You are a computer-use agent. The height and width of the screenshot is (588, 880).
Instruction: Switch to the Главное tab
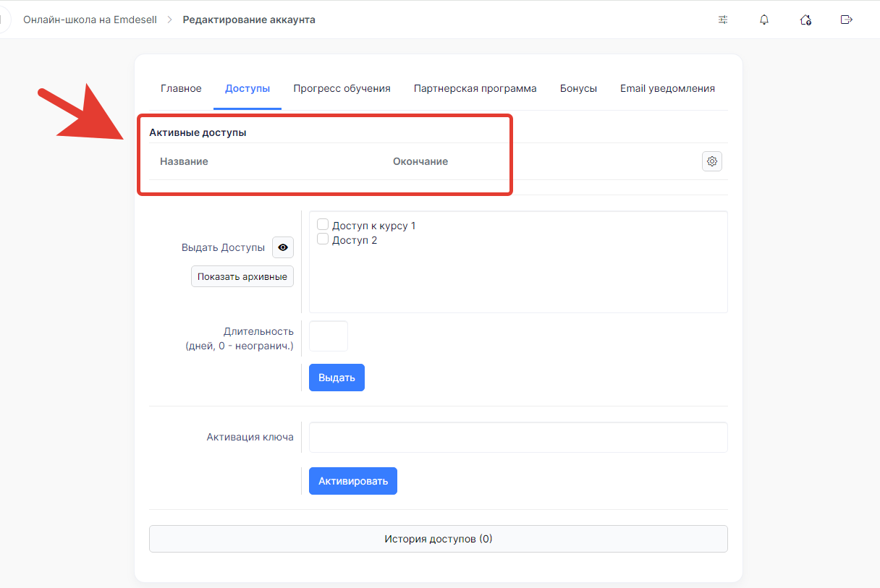coord(181,88)
